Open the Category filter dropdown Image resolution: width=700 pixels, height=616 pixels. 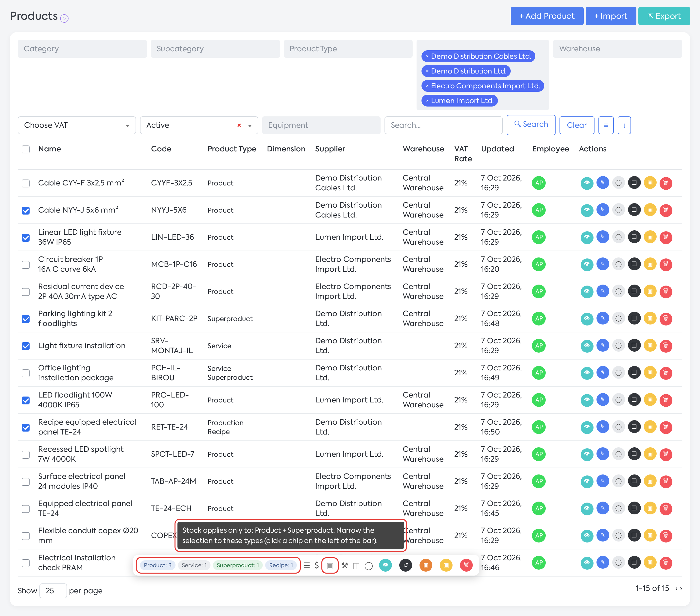(82, 49)
